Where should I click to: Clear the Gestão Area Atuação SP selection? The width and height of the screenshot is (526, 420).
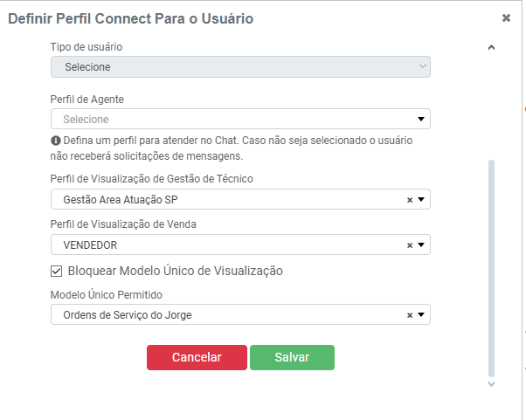[x=409, y=200]
